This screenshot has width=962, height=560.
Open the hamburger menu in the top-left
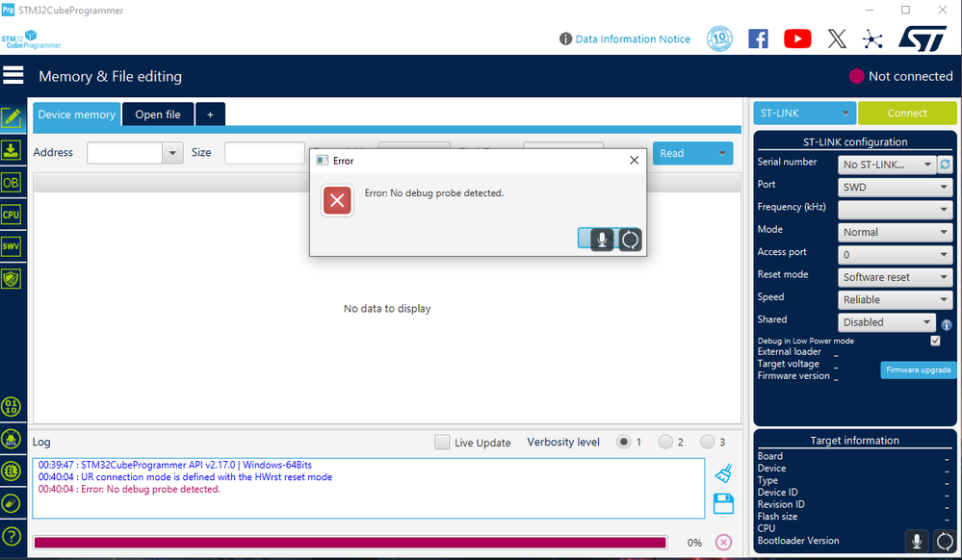tap(13, 74)
